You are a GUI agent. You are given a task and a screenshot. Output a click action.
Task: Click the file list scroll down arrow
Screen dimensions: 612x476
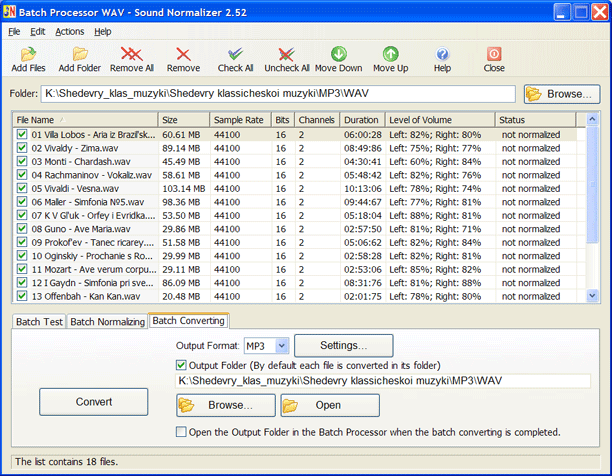592,296
